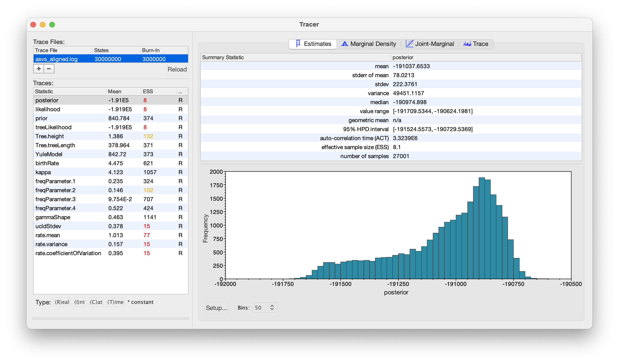Click the green fullscreen window button
Viewport: 619px width, 364px height.
coord(52,25)
